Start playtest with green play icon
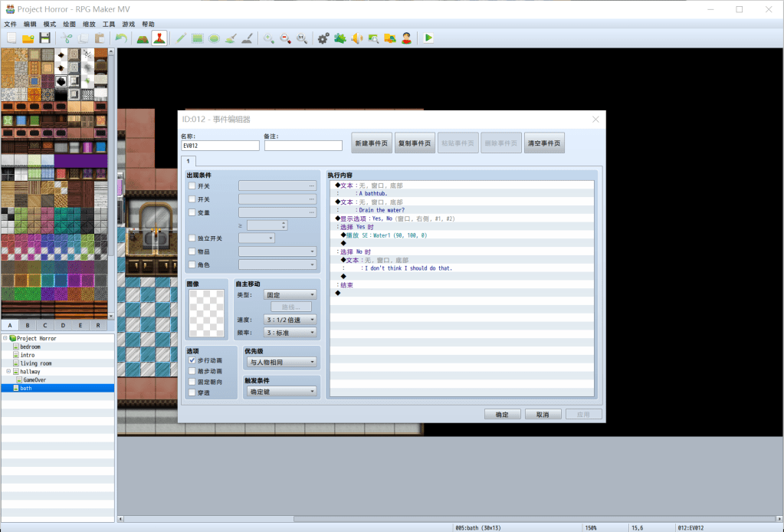This screenshot has width=784, height=532. click(428, 38)
